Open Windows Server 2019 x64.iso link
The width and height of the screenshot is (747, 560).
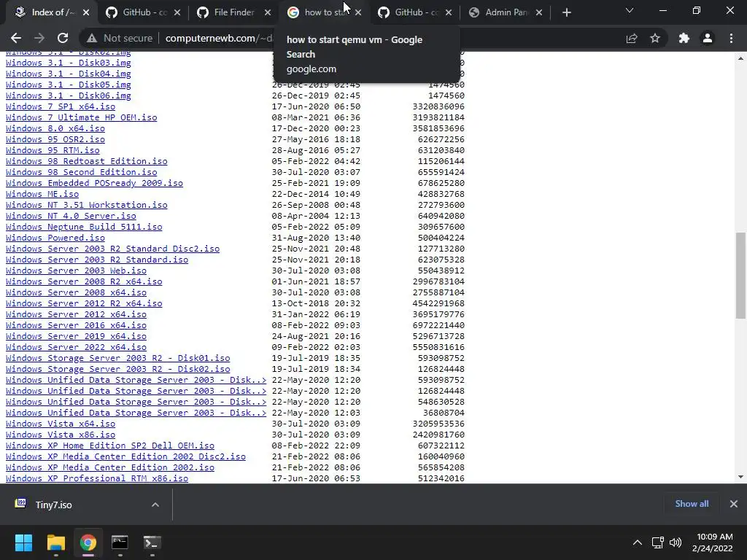76,336
